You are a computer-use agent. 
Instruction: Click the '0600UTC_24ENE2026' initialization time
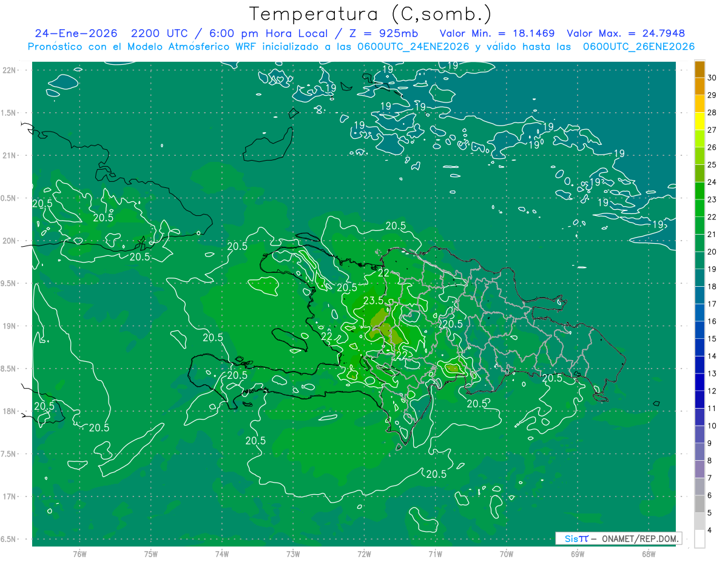(x=413, y=47)
